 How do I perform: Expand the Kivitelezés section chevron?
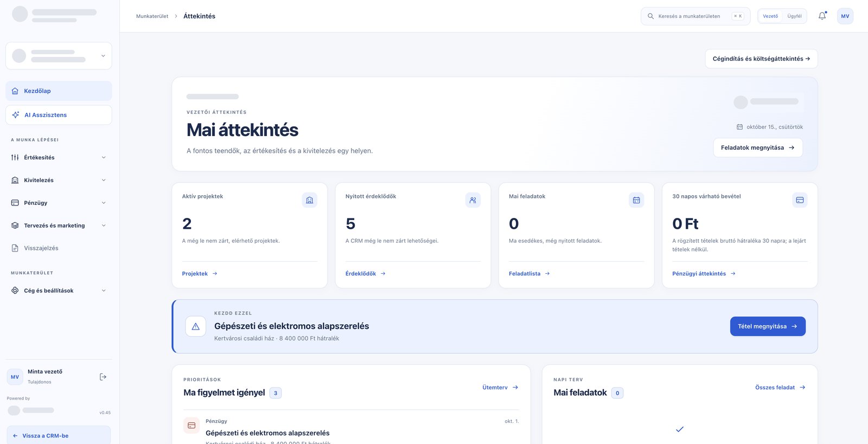click(104, 180)
